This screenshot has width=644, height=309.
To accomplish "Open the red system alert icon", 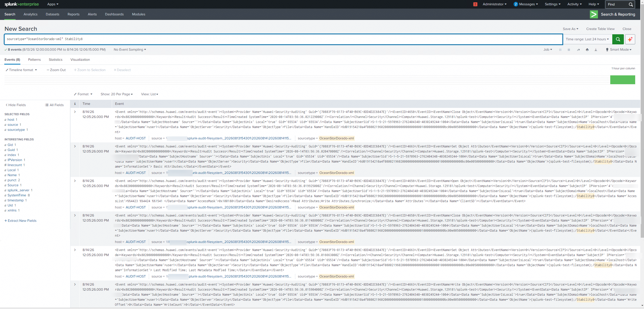I will click(475, 4).
